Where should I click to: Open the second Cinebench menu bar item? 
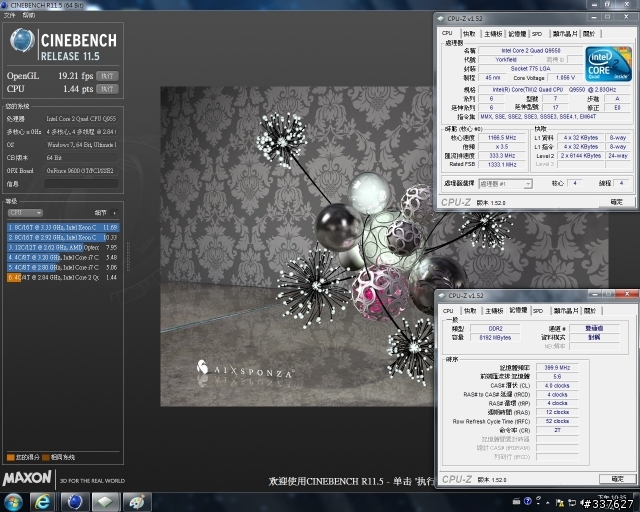pyautogui.click(x=29, y=16)
